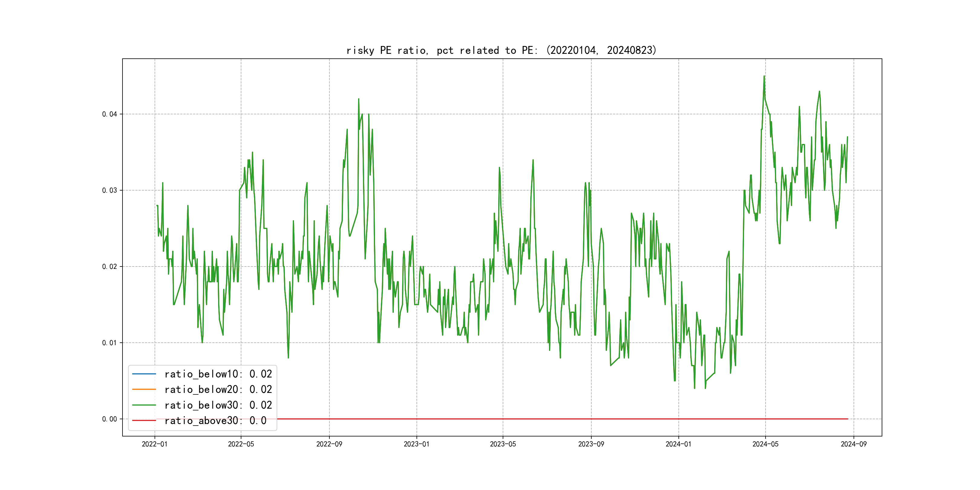980x490 pixels.
Task: Click the 2024-01 x-axis tick label
Action: pos(678,444)
